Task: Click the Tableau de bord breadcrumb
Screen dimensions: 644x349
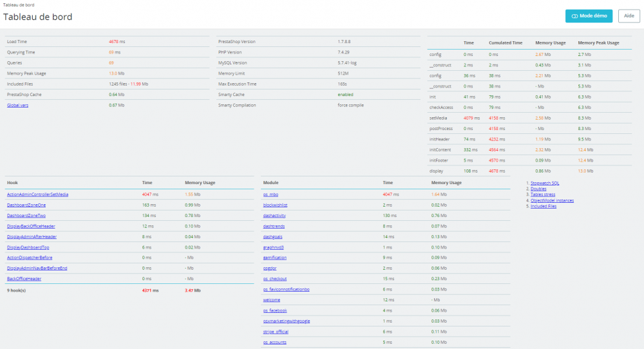Action: pos(19,5)
